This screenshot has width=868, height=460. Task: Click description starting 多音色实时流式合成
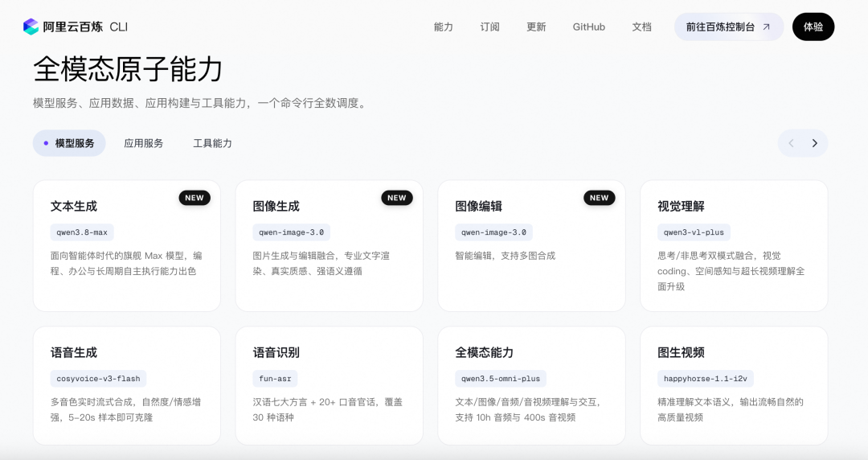tap(125, 409)
